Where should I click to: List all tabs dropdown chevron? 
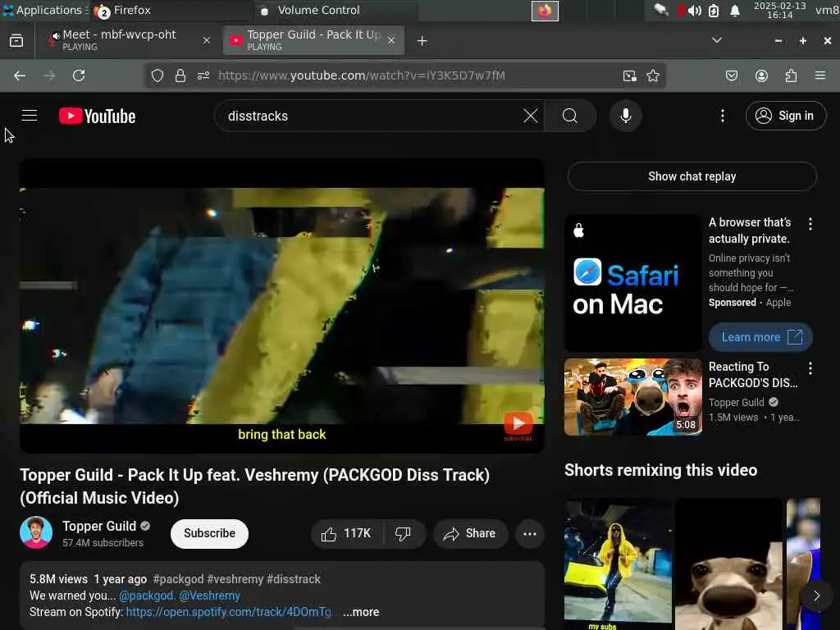click(716, 40)
